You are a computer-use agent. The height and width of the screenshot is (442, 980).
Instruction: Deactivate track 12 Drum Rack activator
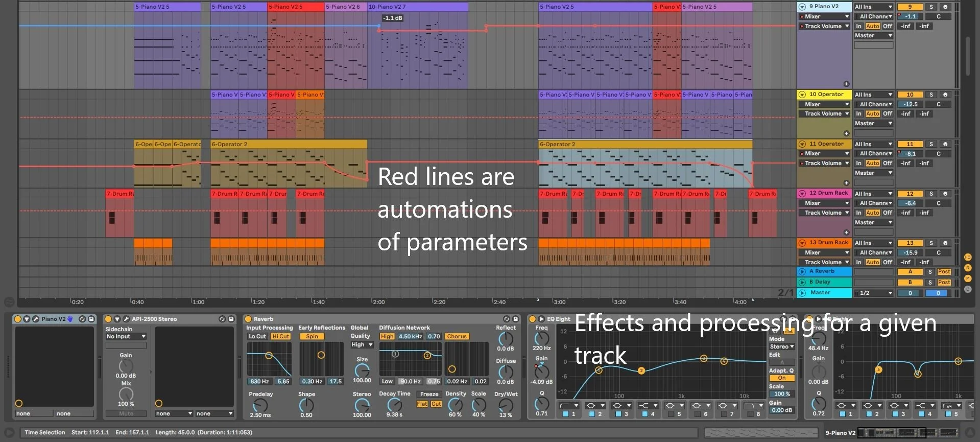(x=910, y=194)
